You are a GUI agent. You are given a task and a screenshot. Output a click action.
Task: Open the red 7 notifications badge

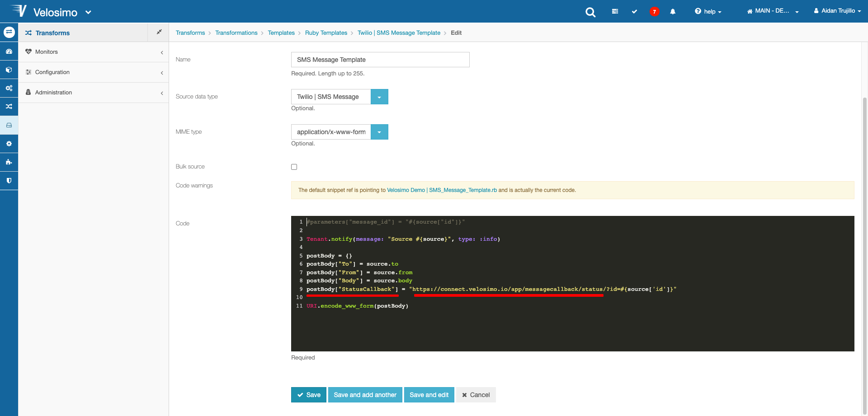pyautogui.click(x=654, y=12)
